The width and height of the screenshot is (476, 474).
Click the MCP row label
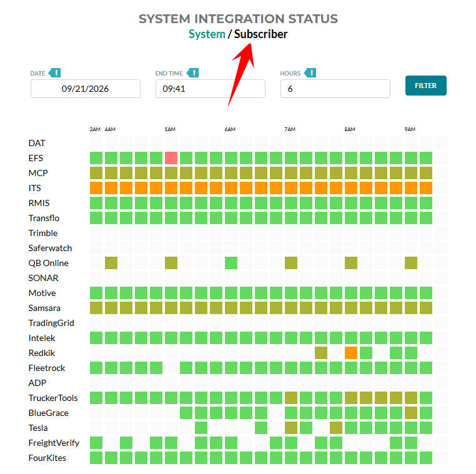38,173
